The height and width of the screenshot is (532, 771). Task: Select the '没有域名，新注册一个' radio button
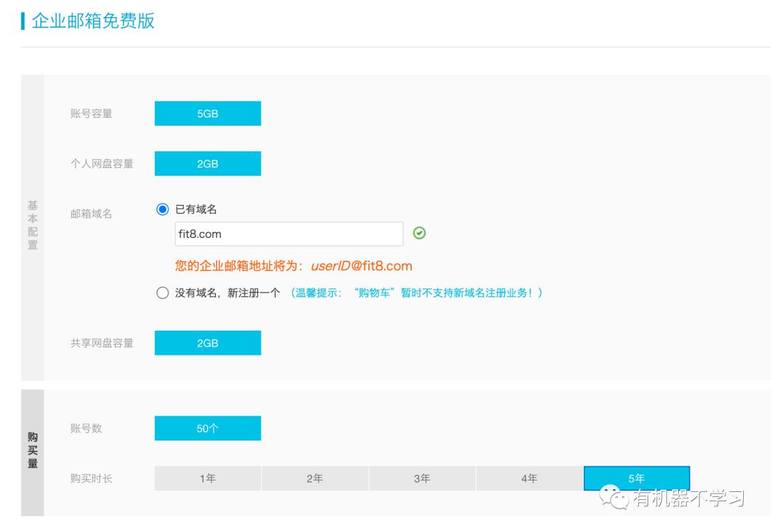[163, 292]
